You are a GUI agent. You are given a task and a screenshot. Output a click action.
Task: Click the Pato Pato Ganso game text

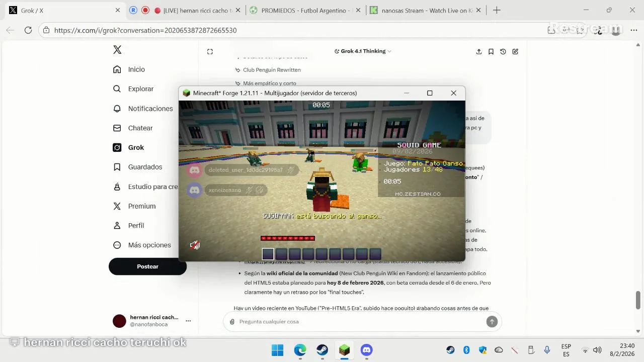(x=435, y=163)
